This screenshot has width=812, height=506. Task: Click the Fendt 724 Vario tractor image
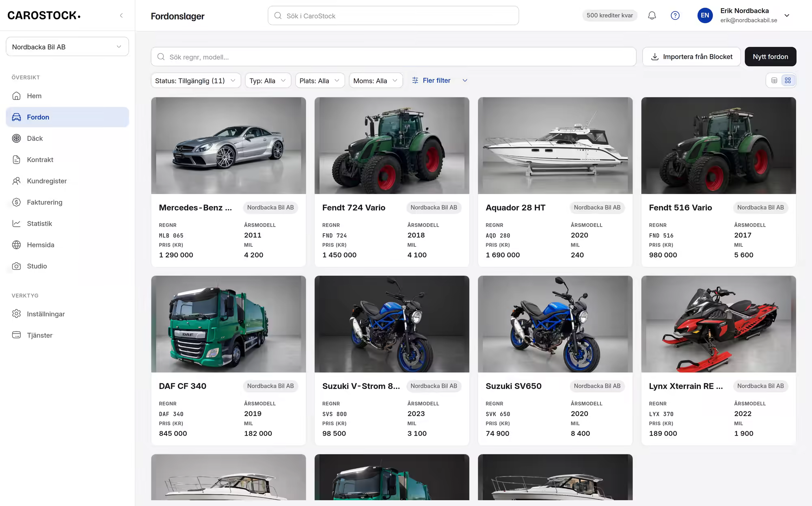click(392, 145)
